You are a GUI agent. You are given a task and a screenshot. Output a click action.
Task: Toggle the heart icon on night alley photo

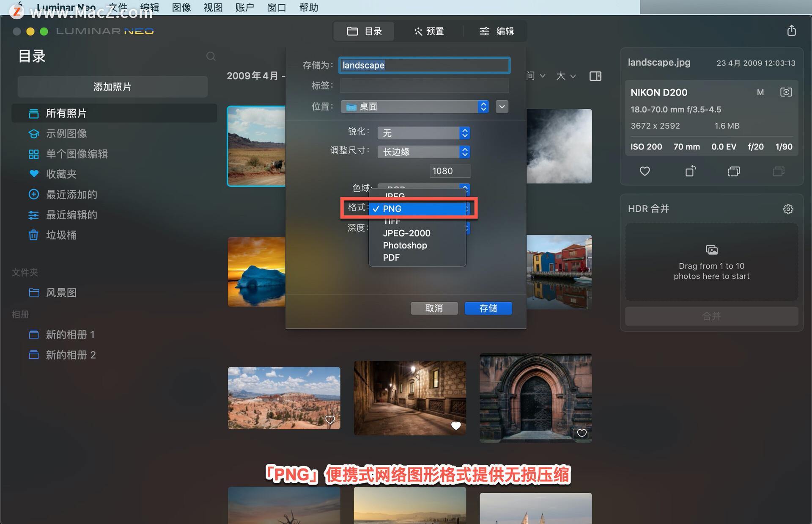point(456,423)
